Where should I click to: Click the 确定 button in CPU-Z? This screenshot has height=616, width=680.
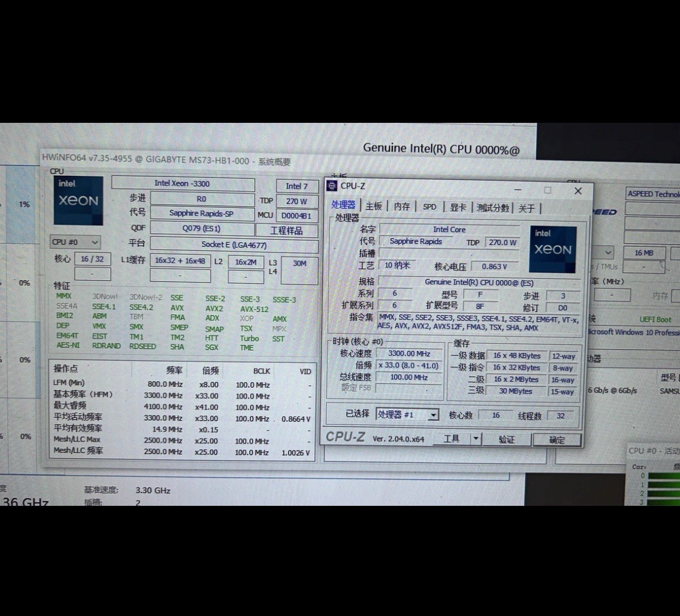click(x=557, y=440)
